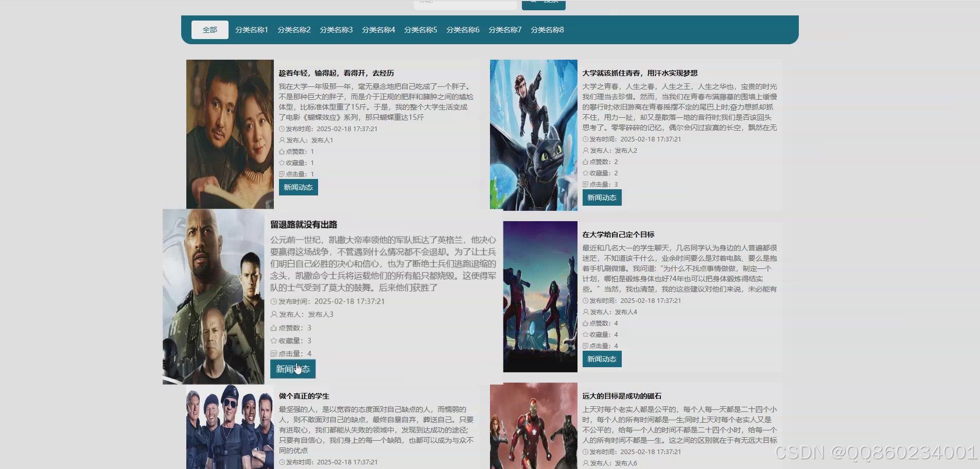Click 新闻动态 button under 发布人4 article
Image resolution: width=980 pixels, height=469 pixels.
602,359
